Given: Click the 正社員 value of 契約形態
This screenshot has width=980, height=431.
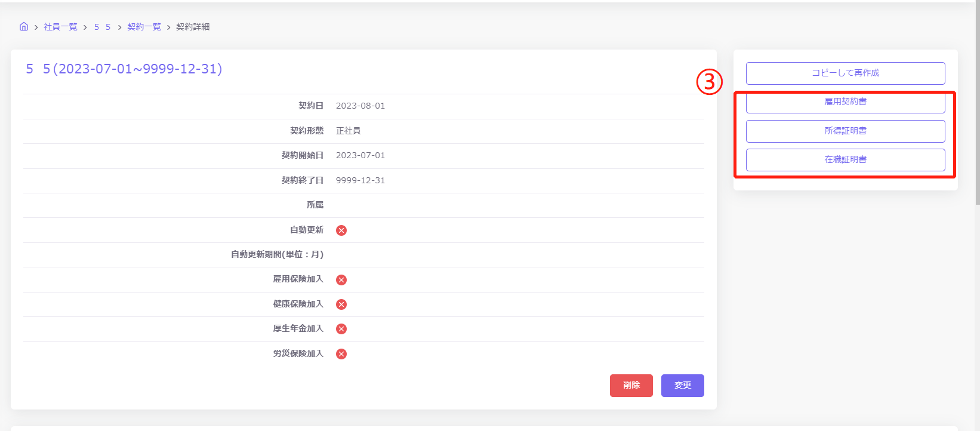Looking at the screenshot, I should point(348,131).
